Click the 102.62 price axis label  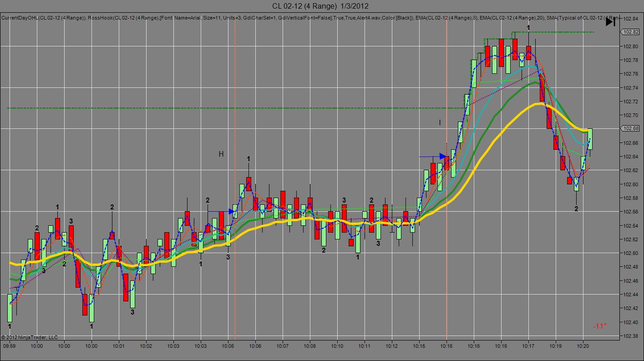tap(630, 170)
